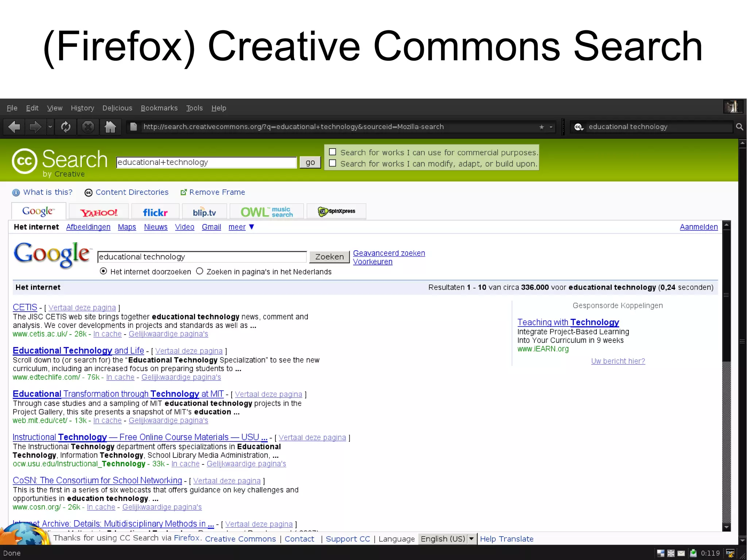
Task: Click the CC icon beside Content Directories
Action: (x=88, y=193)
